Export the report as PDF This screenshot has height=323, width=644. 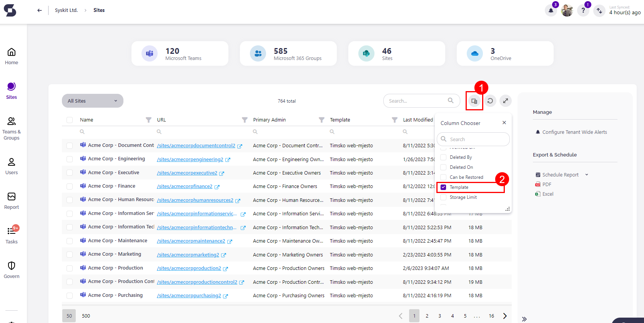543,185
